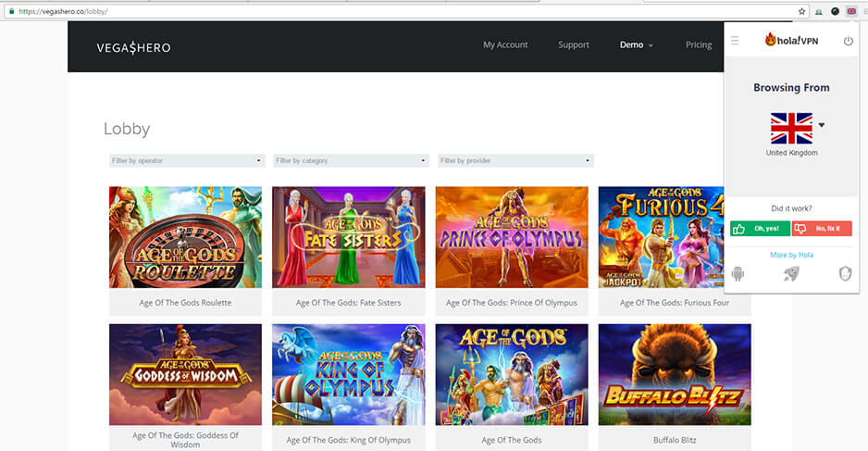Click 'Age Of The Gods: Goddess Of Wisdom' title
Image resolution: width=868 pixels, height=451 pixels.
pyautogui.click(x=185, y=440)
